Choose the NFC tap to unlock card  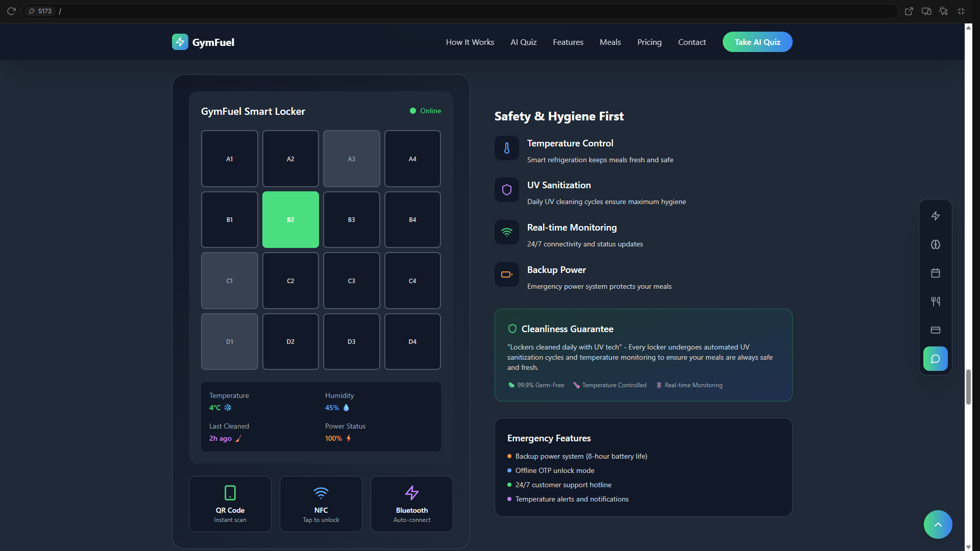[321, 504]
